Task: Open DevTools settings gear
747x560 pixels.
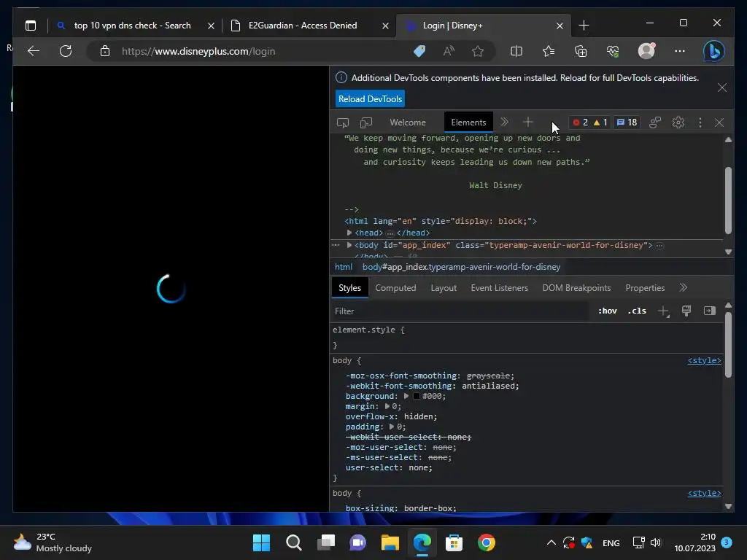Action: [678, 122]
